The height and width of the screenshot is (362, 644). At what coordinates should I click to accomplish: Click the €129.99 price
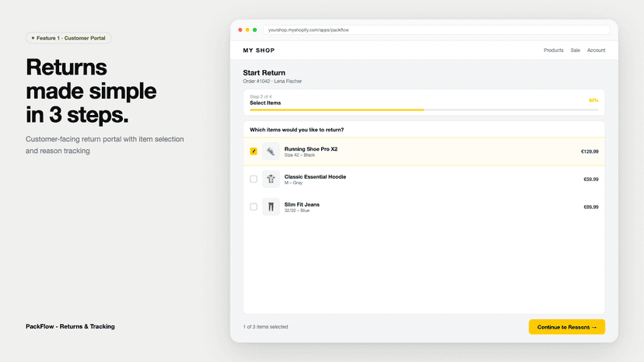tap(590, 151)
